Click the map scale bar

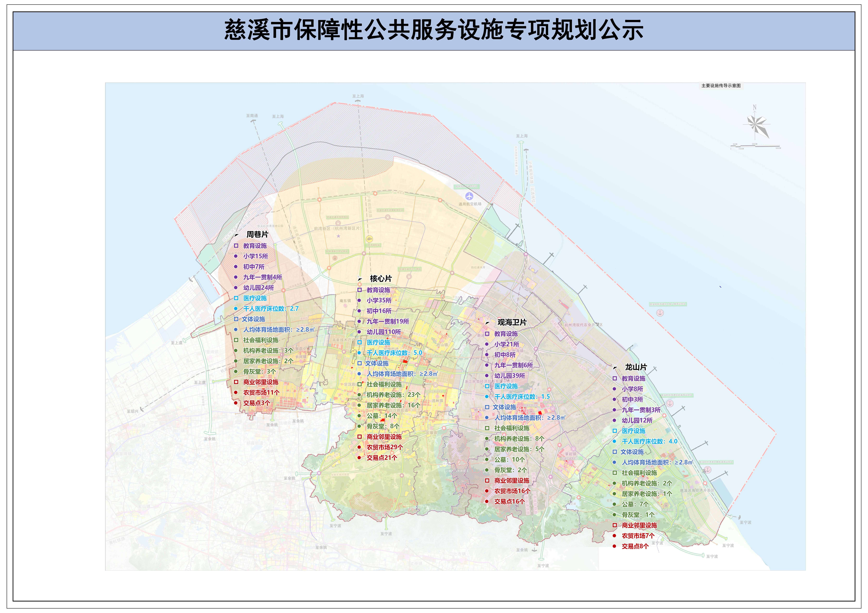pos(755,146)
